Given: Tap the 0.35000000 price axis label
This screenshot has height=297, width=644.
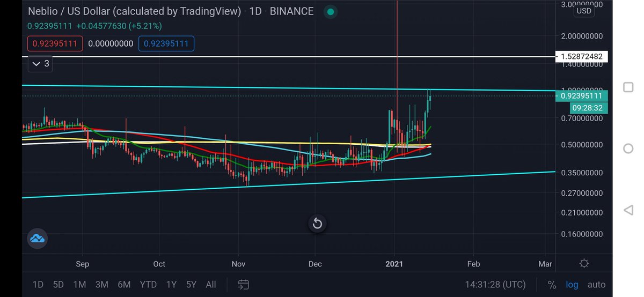Looking at the screenshot, I should point(582,173).
